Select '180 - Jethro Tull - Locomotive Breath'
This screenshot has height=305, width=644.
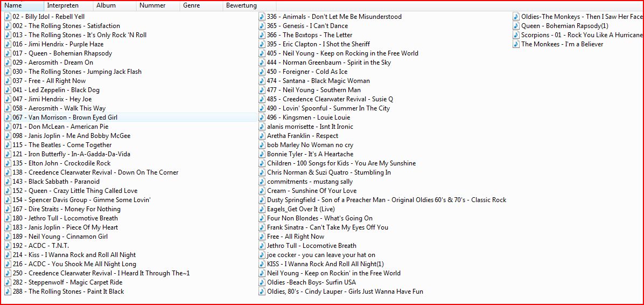[65, 218]
